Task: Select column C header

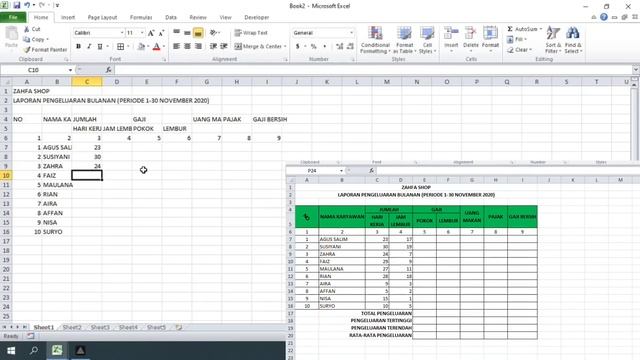Action: tap(87, 82)
